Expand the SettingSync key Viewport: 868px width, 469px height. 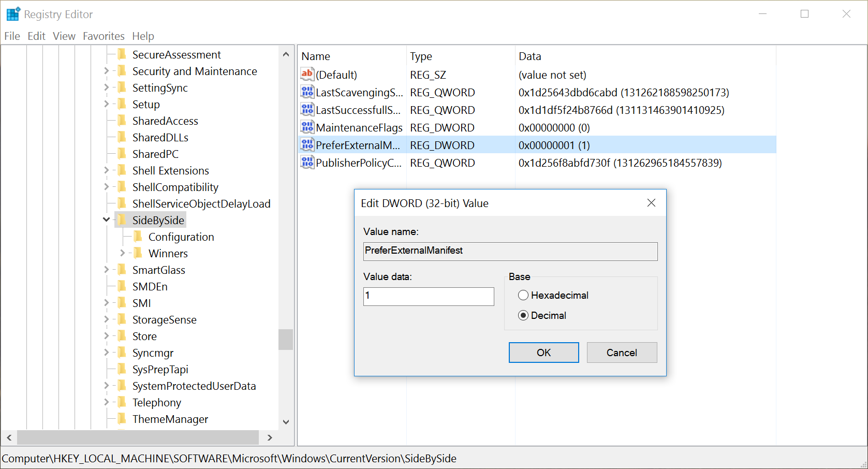click(107, 87)
